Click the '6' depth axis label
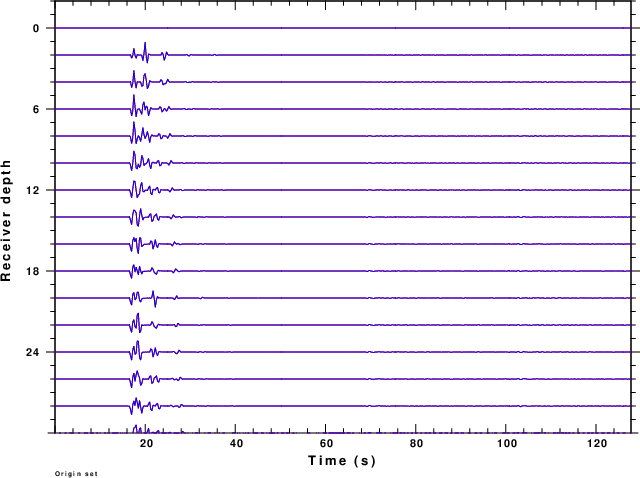The height and width of the screenshot is (478, 640). [36, 109]
